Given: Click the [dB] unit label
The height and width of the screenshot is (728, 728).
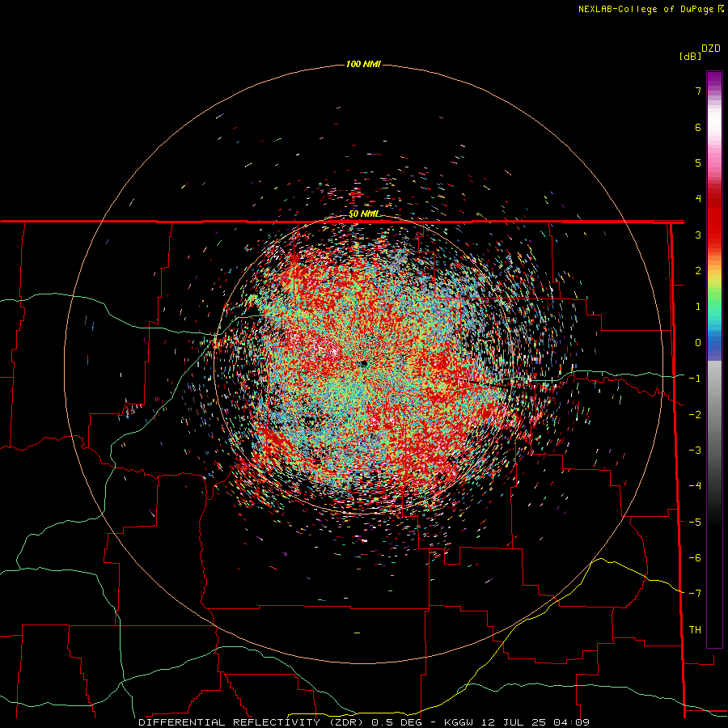Looking at the screenshot, I should tap(690, 56).
